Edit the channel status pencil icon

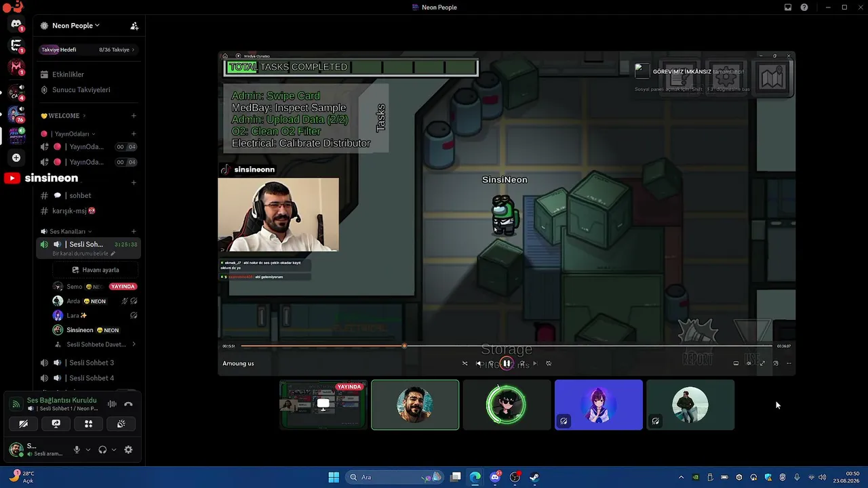pos(113,253)
